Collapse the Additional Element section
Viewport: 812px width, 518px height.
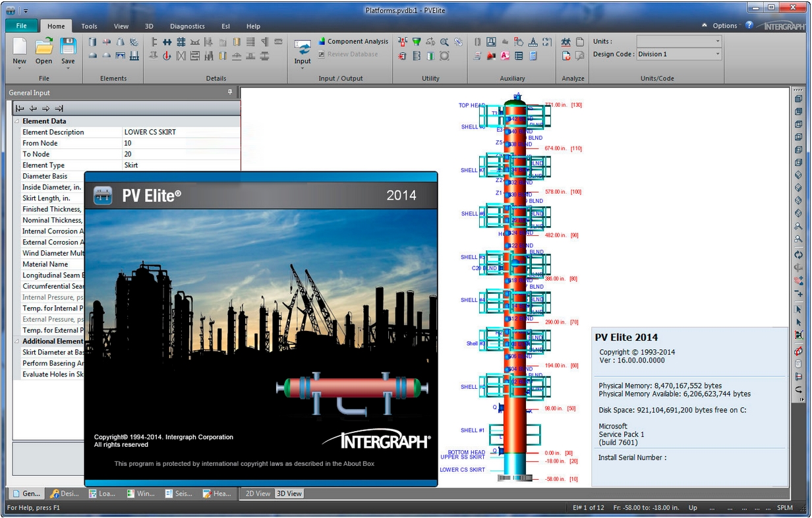click(x=17, y=341)
